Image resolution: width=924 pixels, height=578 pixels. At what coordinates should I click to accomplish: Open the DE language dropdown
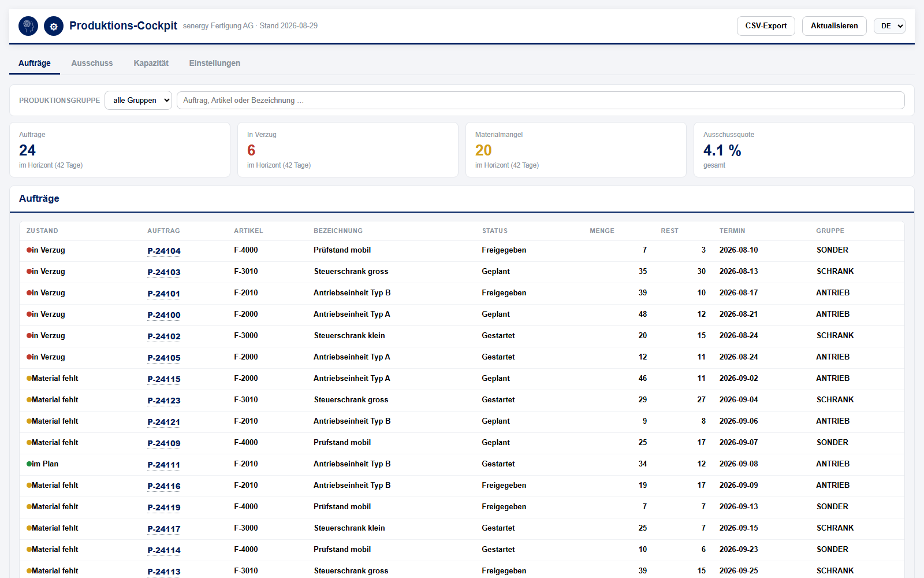(889, 26)
